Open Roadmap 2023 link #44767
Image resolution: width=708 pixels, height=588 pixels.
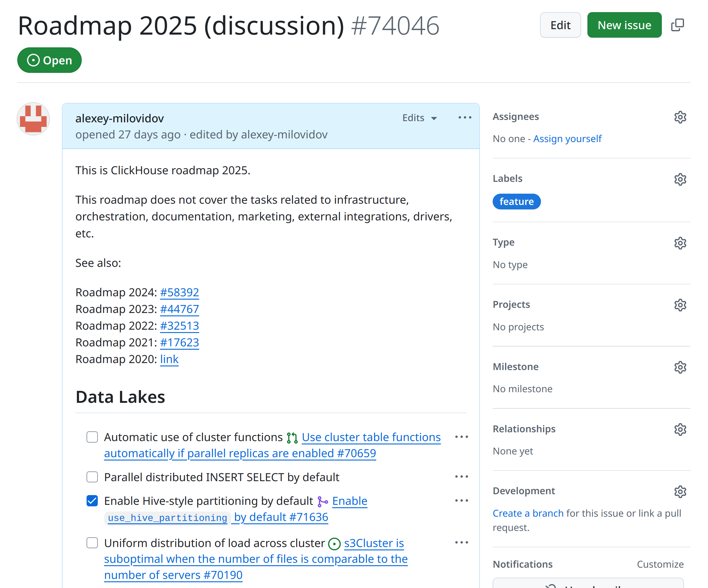click(x=180, y=309)
